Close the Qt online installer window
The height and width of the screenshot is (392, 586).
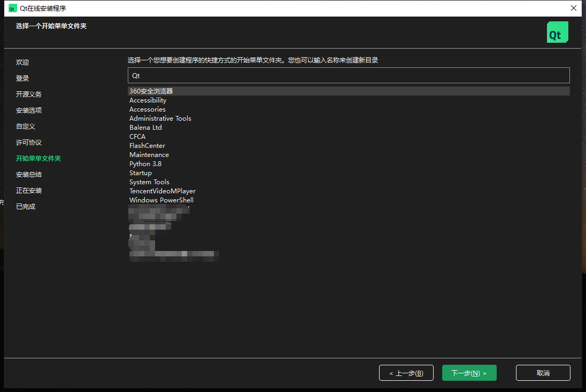[574, 8]
